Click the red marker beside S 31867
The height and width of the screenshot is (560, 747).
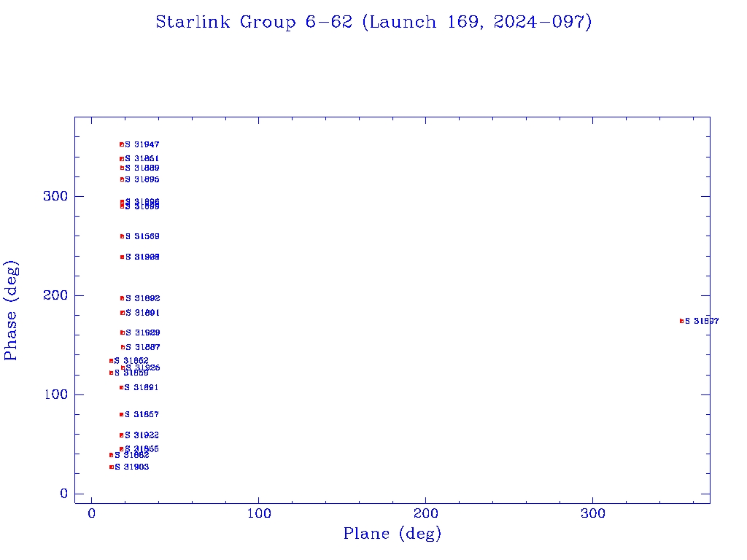tap(122, 415)
